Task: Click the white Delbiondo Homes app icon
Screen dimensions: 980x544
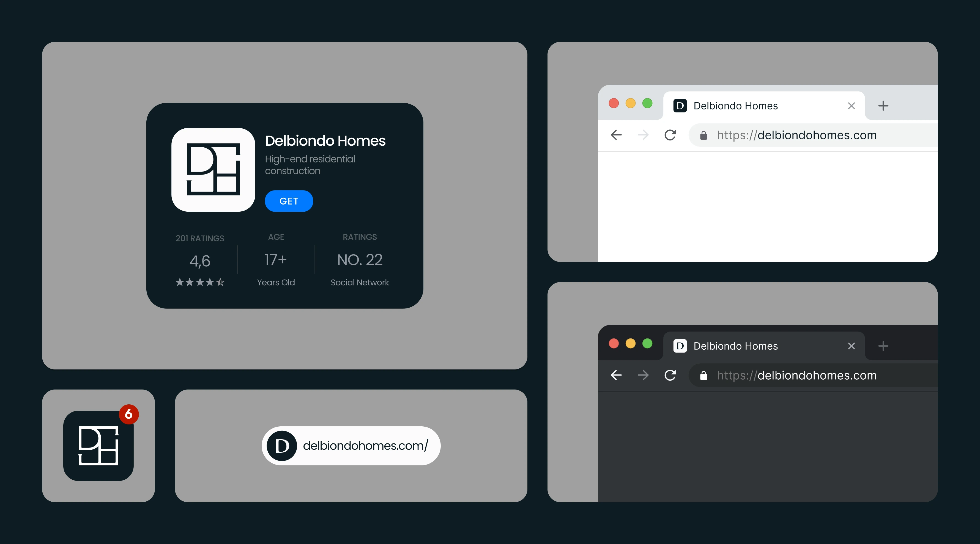Action: click(213, 170)
